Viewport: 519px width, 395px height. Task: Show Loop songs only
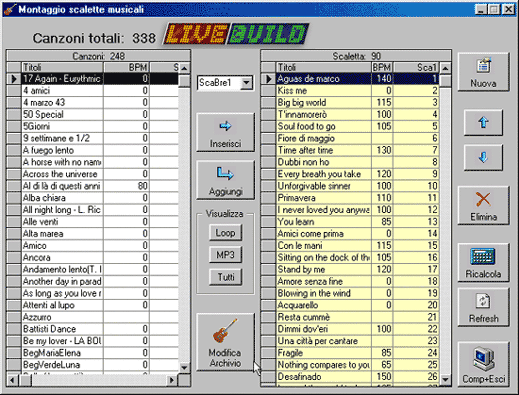tap(225, 232)
